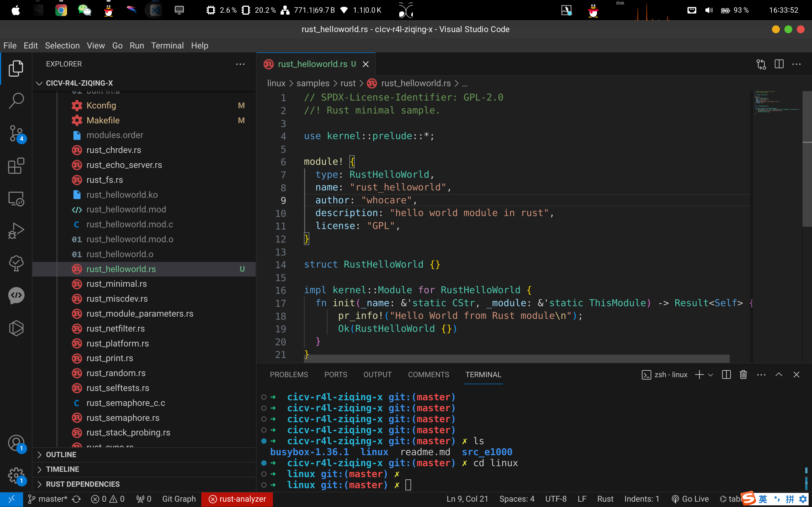This screenshot has height=507, width=812.
Task: Open Remote Explorer view
Action: [x=16, y=199]
